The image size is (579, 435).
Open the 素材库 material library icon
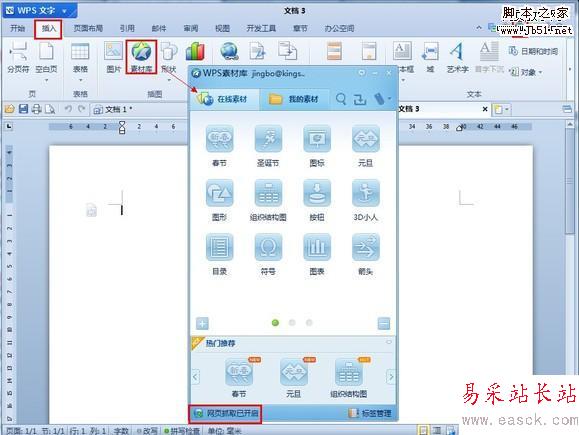pyautogui.click(x=141, y=57)
